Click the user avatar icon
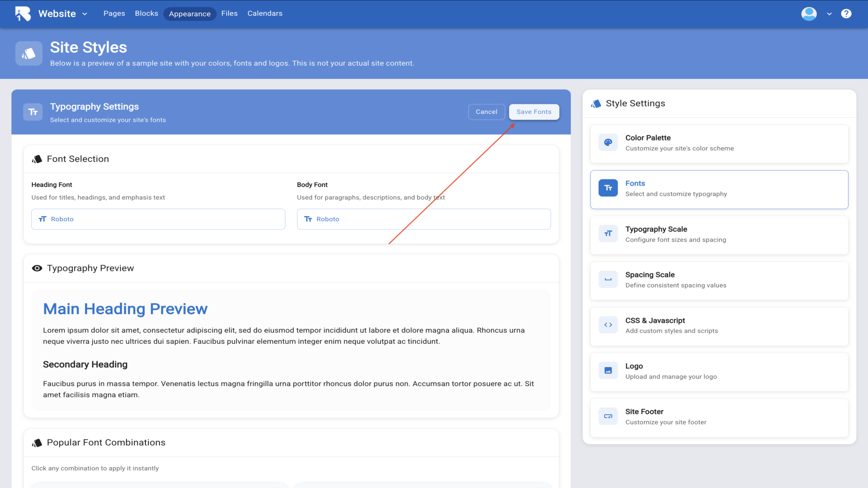Viewport: 868px width, 488px height. click(x=809, y=14)
